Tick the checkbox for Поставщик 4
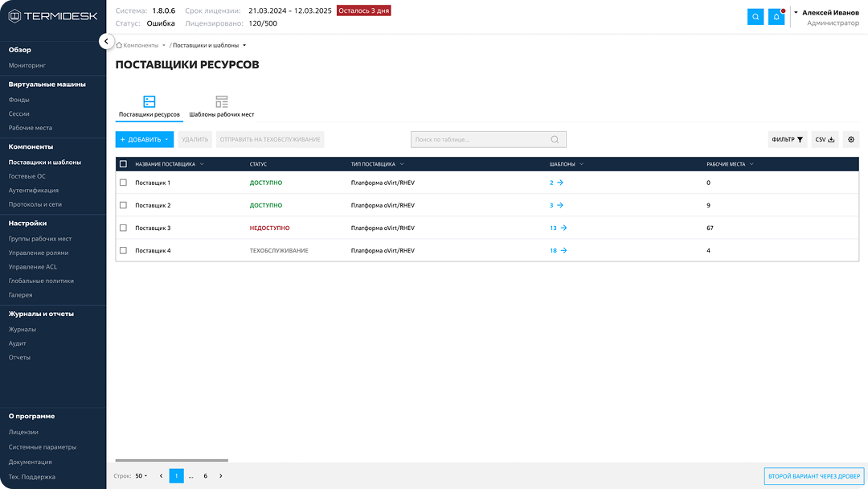 tap(123, 251)
